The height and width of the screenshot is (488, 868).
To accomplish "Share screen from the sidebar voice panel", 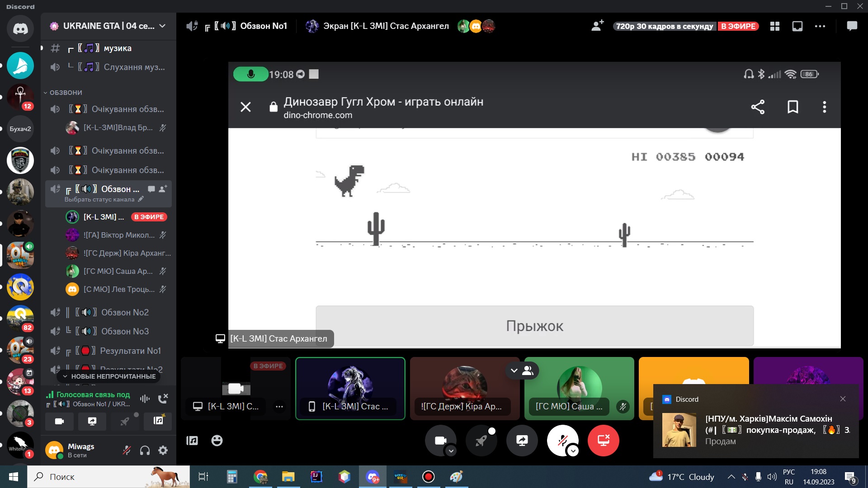I will 92,421.
